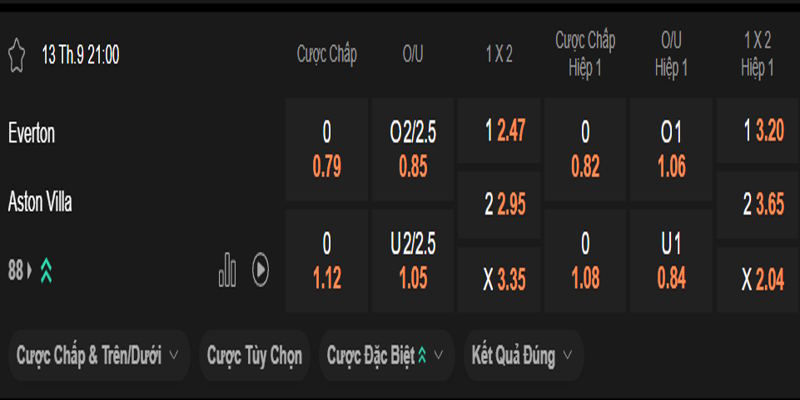Image resolution: width=800 pixels, height=400 pixels.
Task: Open the Cược Đặc Biệt dropdown
Action: [x=386, y=355]
